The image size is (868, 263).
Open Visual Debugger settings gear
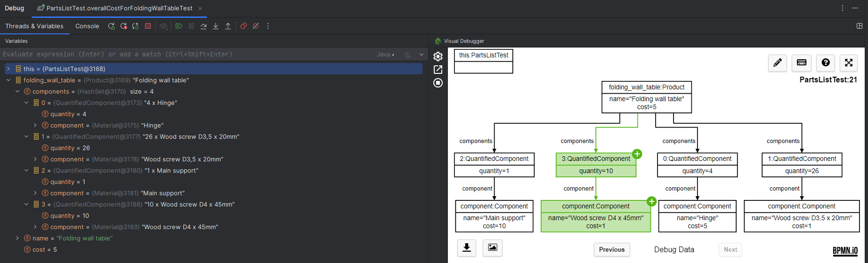click(x=438, y=56)
